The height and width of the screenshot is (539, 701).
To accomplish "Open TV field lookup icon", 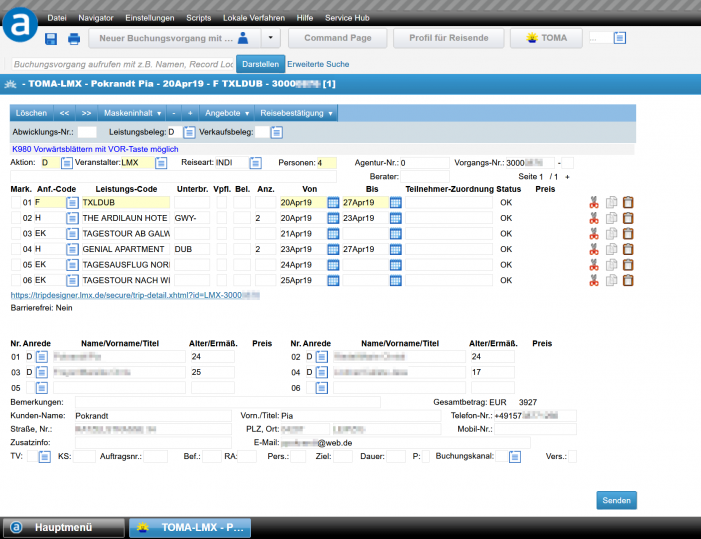I will (x=44, y=457).
